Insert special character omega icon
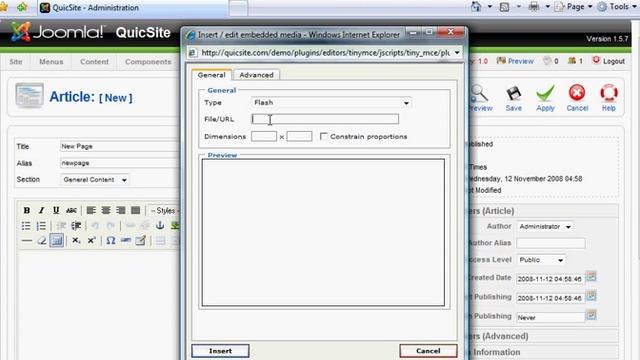The height and width of the screenshot is (360, 640). (x=111, y=241)
